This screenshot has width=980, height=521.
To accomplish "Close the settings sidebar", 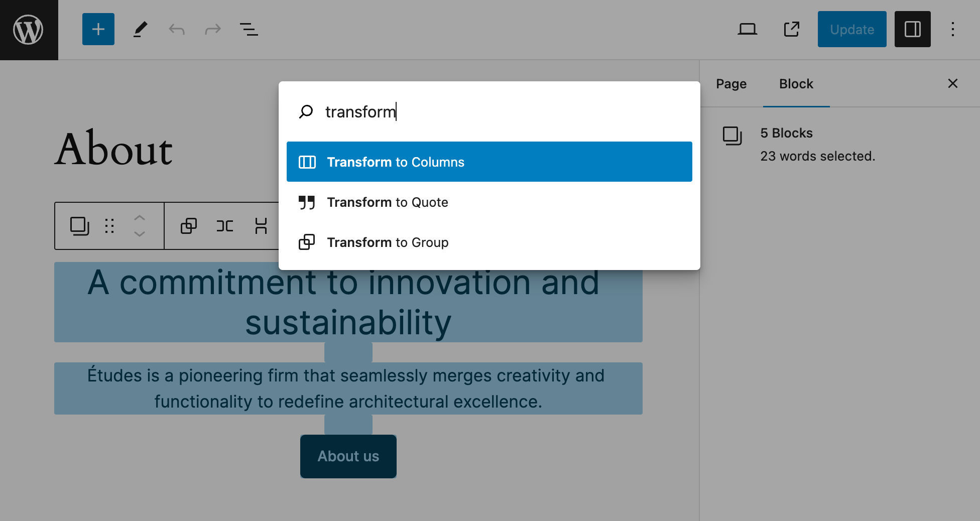I will (x=952, y=83).
